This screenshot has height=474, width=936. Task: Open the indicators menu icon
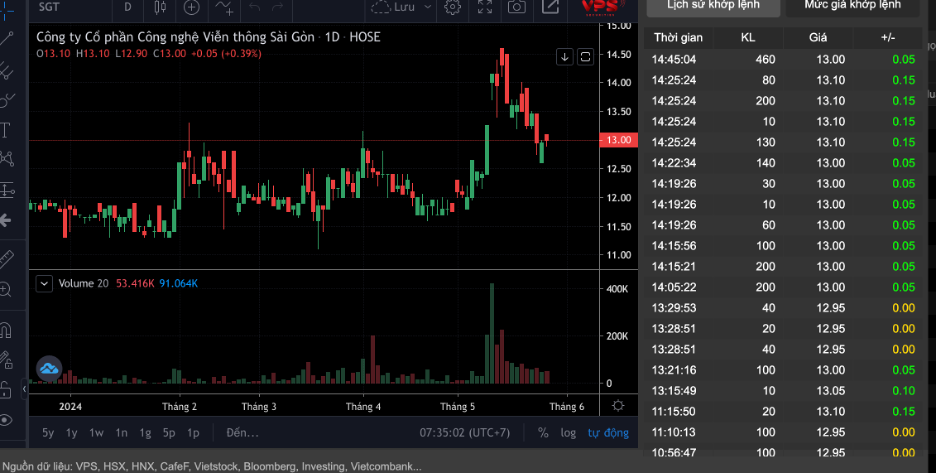point(224,7)
